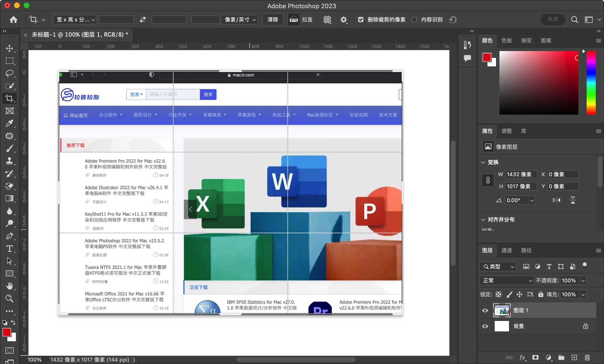Open fill percentage dropdown arrow

coord(583,294)
